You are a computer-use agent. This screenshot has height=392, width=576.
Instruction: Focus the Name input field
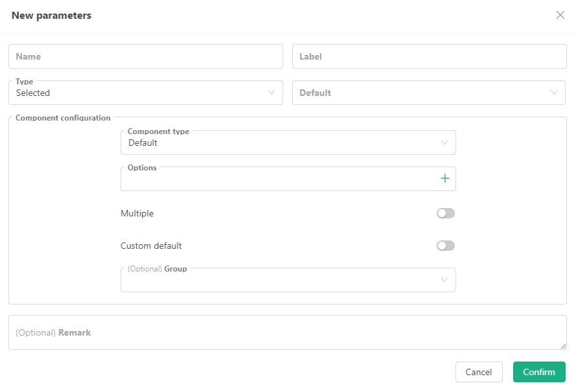click(146, 56)
